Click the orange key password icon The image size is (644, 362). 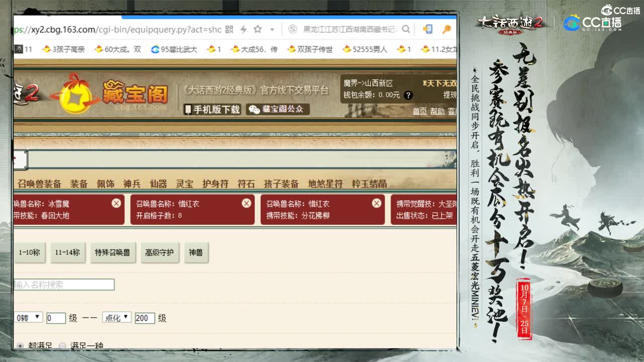click(446, 29)
